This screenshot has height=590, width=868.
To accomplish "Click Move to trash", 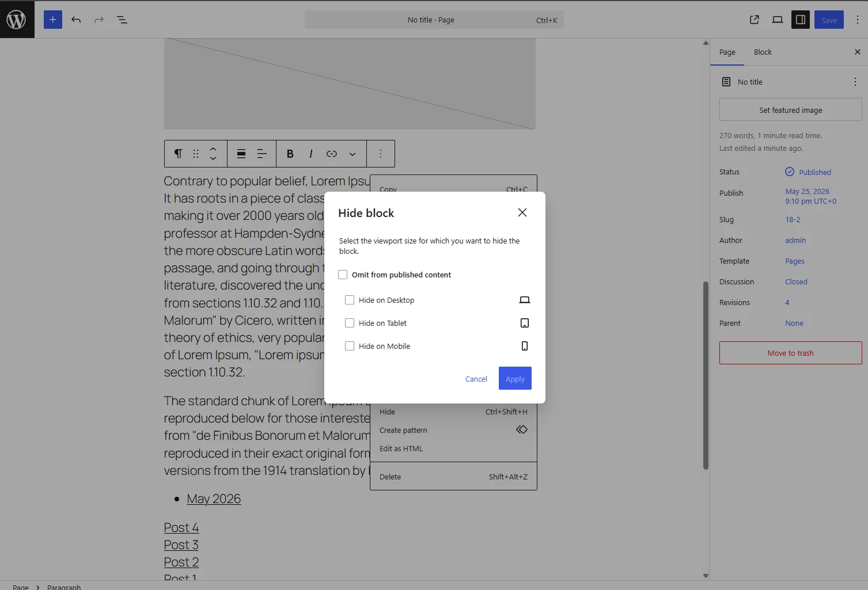I will click(790, 353).
